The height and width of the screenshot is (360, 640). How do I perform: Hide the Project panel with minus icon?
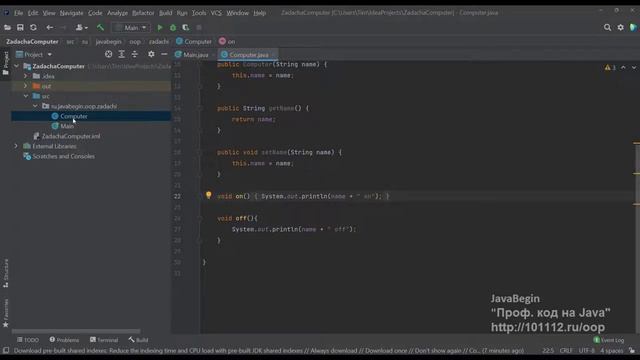(164, 54)
